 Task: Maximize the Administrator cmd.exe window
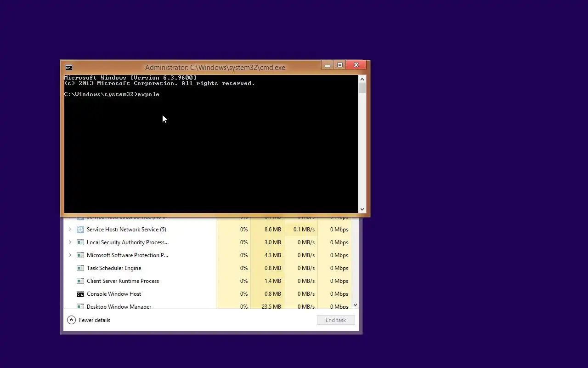pyautogui.click(x=340, y=65)
